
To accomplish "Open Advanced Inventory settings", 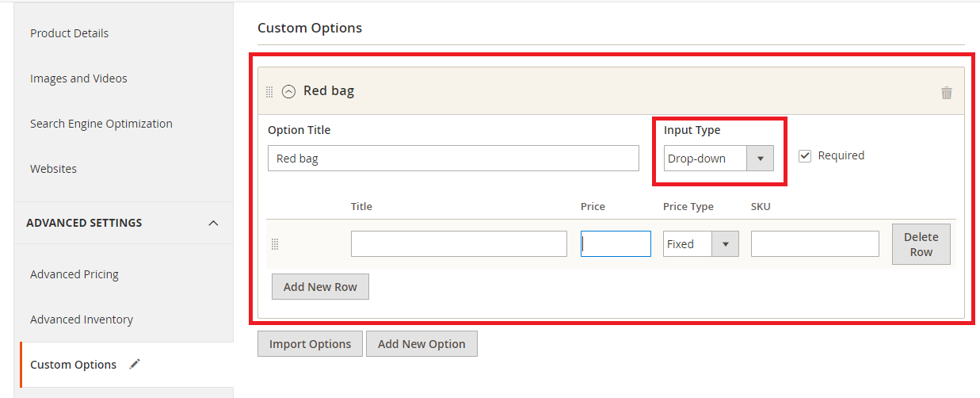I will point(82,320).
